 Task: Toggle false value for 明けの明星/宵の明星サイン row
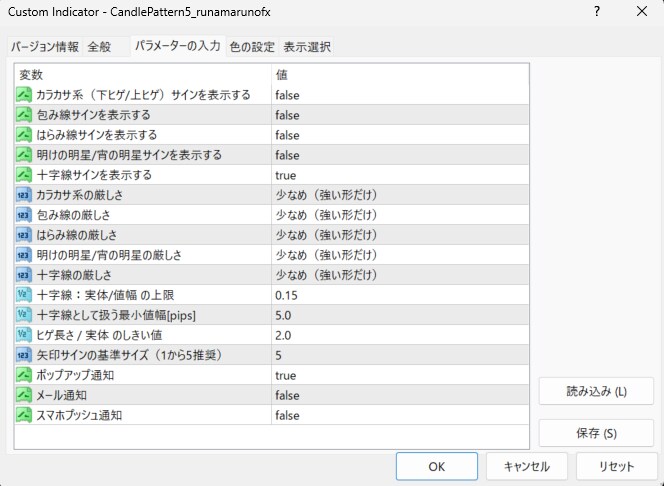(x=400, y=155)
